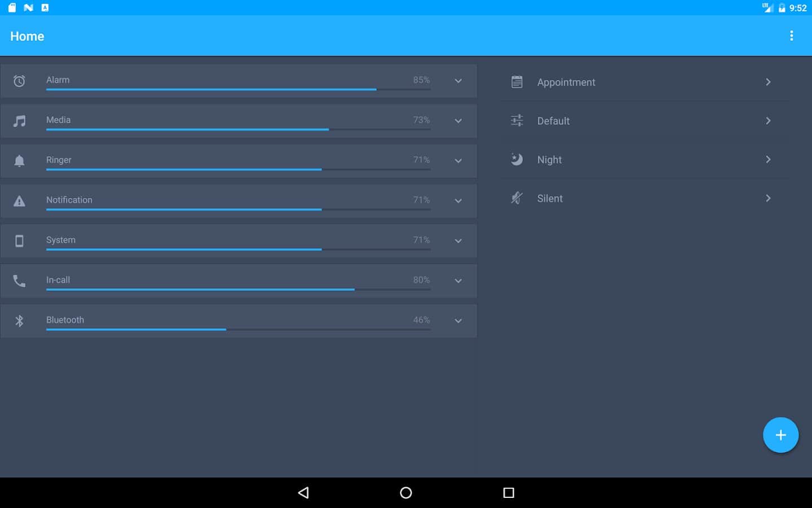812x508 pixels.
Task: Expand the Bluetooth volume chevron
Action: coord(458,321)
